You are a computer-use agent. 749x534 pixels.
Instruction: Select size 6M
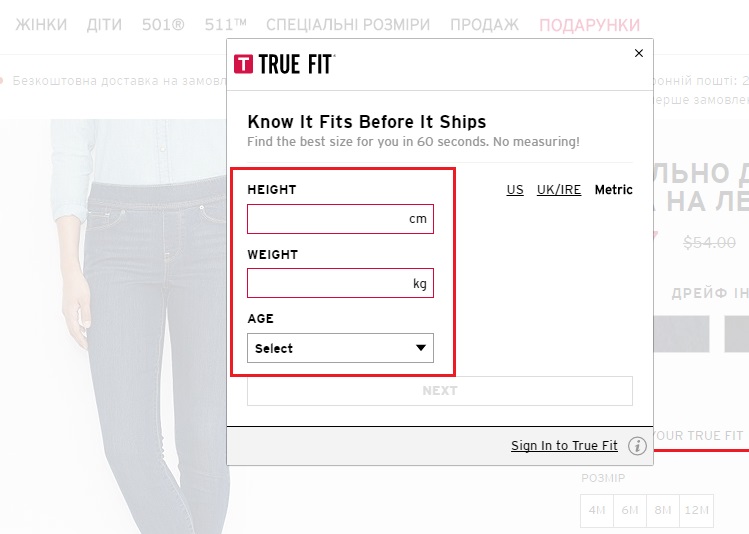click(630, 510)
